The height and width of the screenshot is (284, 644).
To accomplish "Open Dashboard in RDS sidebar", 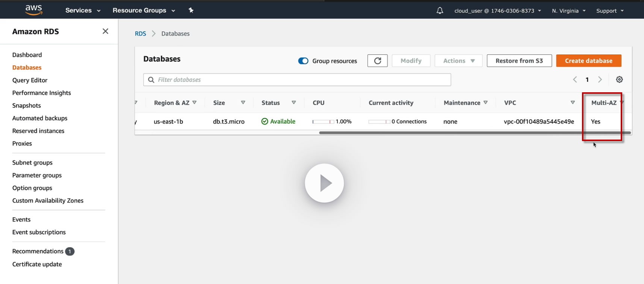I will pos(27,55).
